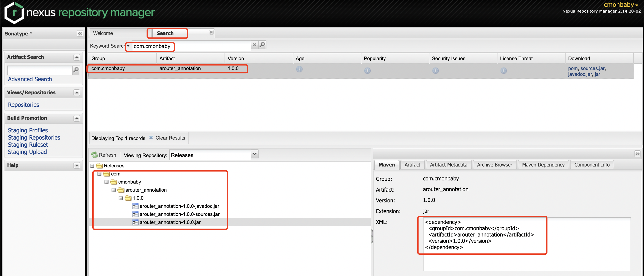Screen dimensions: 644x276
Task: Open the Archive Browser tab
Action: pos(495,165)
